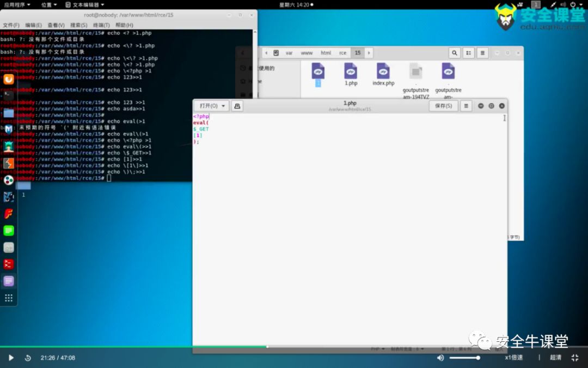Click the recording camera icon in top bar
Screen dimensions: 588x368
pyautogui.click(x=520, y=4)
